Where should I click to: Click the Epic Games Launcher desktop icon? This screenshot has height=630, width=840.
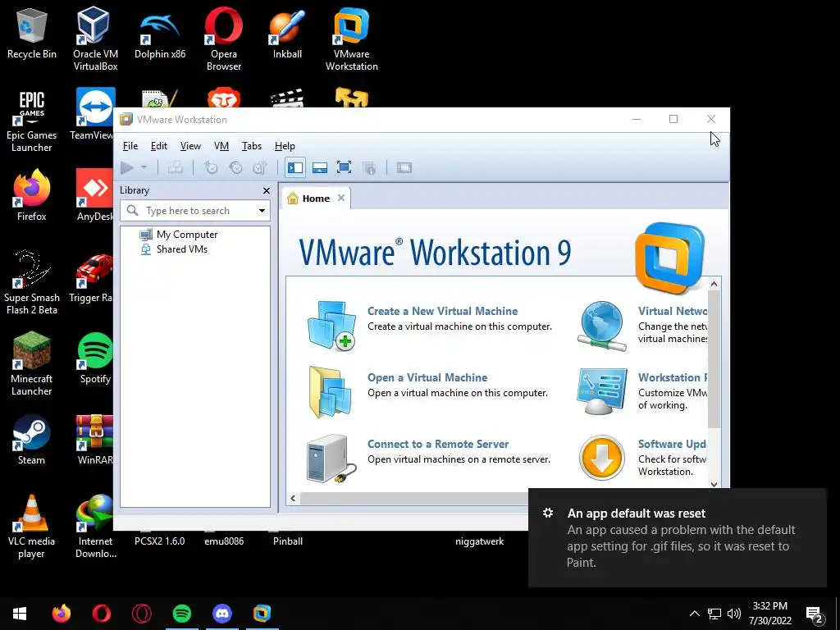point(32,121)
